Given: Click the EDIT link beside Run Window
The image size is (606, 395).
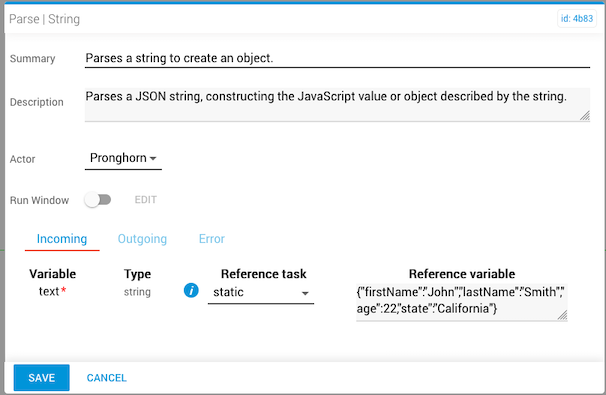Looking at the screenshot, I should click(145, 200).
